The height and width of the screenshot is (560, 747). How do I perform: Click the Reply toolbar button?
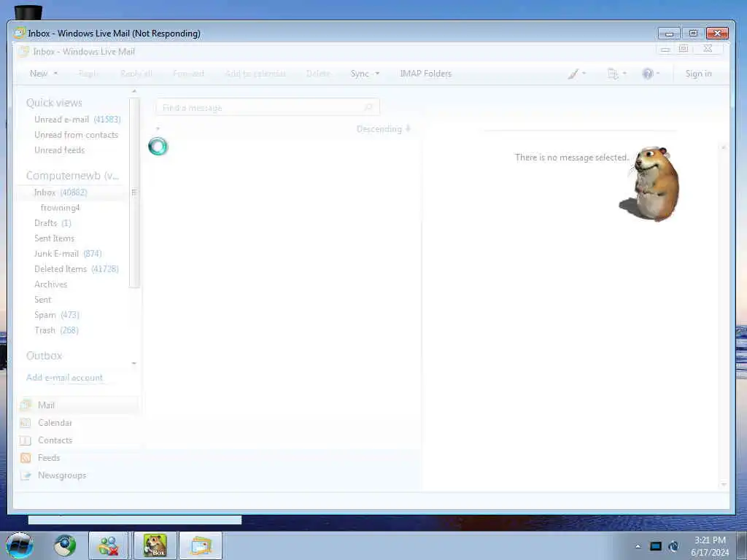(x=88, y=74)
